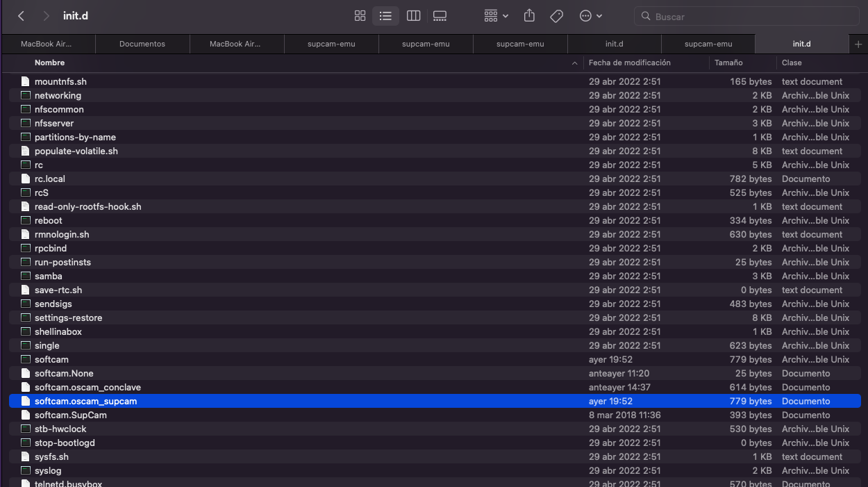Switch to column view
Screen dimensions: 868x487
tap(413, 16)
